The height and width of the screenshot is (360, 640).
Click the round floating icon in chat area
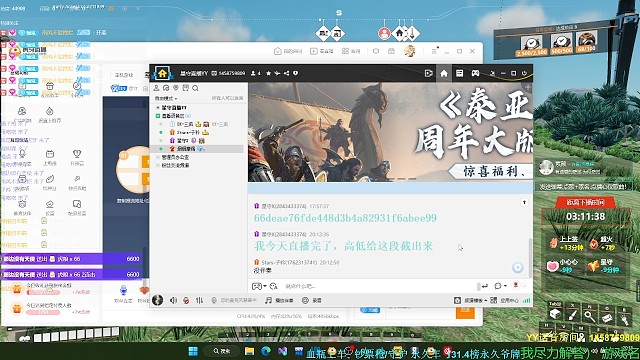point(518,267)
